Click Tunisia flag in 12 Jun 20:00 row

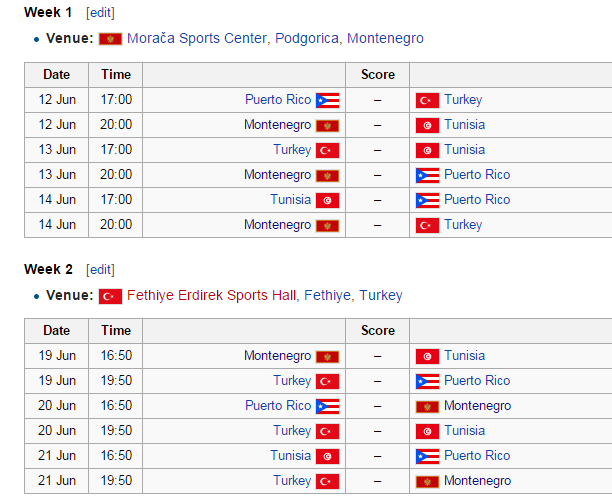click(x=427, y=125)
